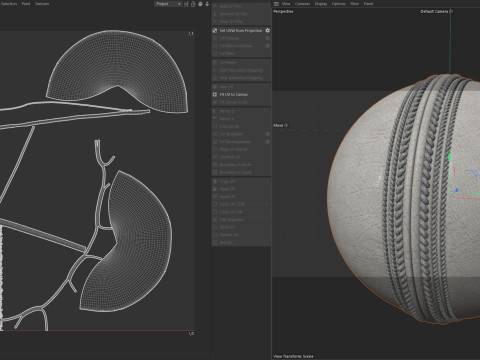This screenshot has height=360, width=480.
Task: Run the Flip Sequence command
Action: click(x=241, y=219)
